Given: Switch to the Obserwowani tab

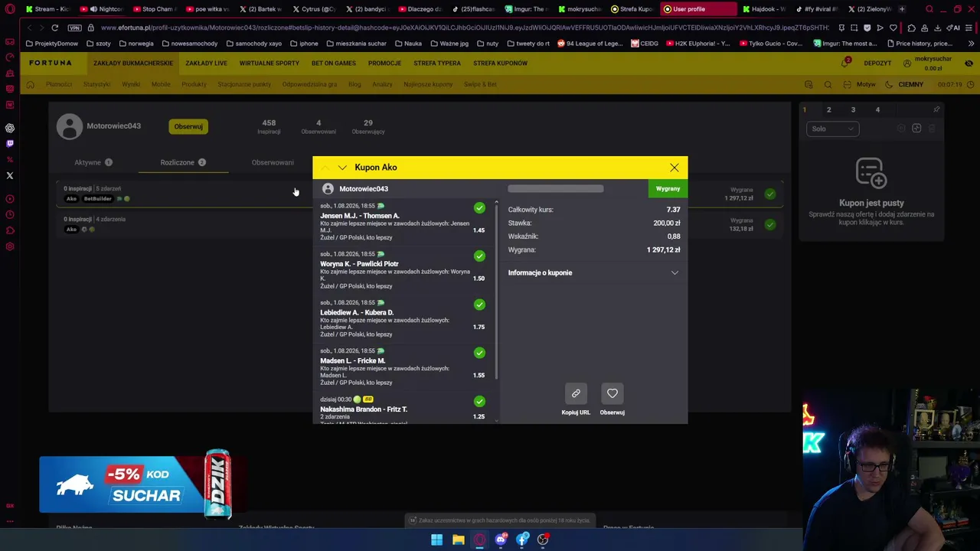Looking at the screenshot, I should [273, 162].
